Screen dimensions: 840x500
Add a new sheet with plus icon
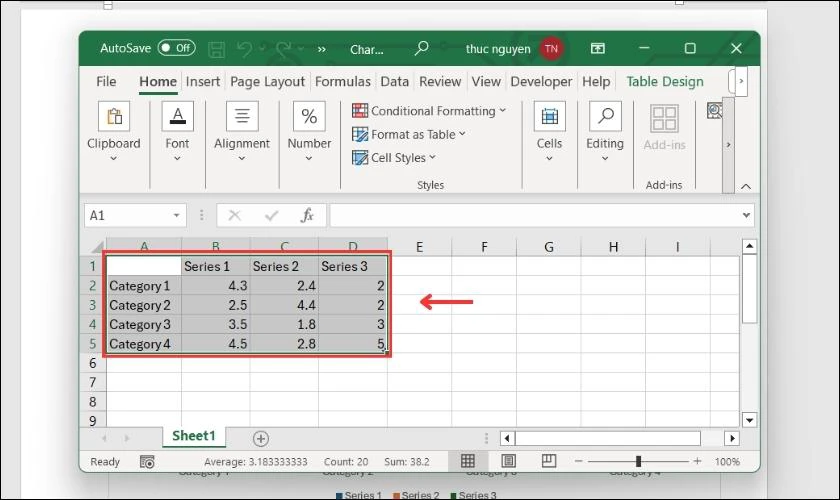pyautogui.click(x=261, y=439)
